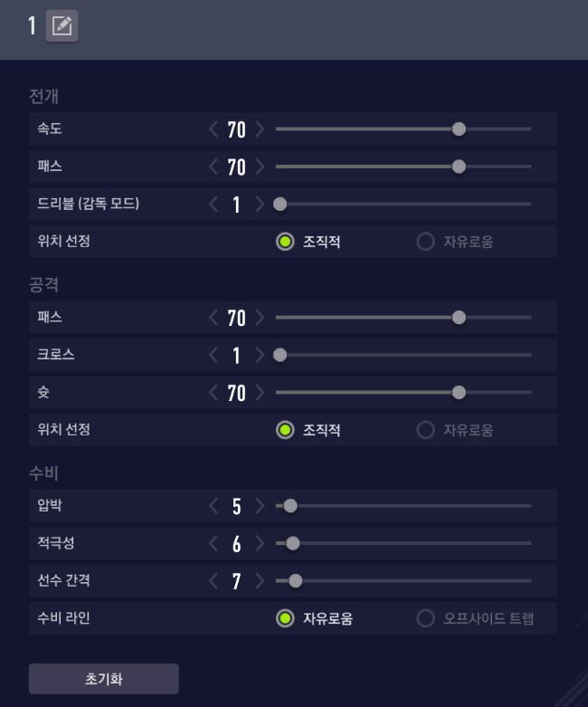Click the edit pencil icon beside tactic 1
The height and width of the screenshot is (707, 588).
[x=62, y=27]
